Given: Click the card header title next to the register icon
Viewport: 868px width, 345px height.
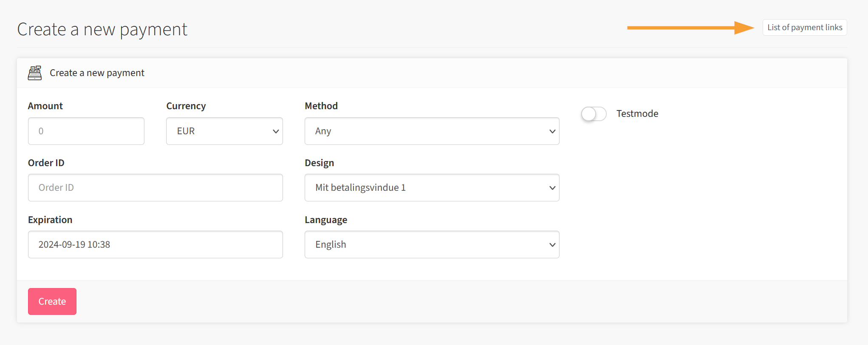Looking at the screenshot, I should pos(97,73).
